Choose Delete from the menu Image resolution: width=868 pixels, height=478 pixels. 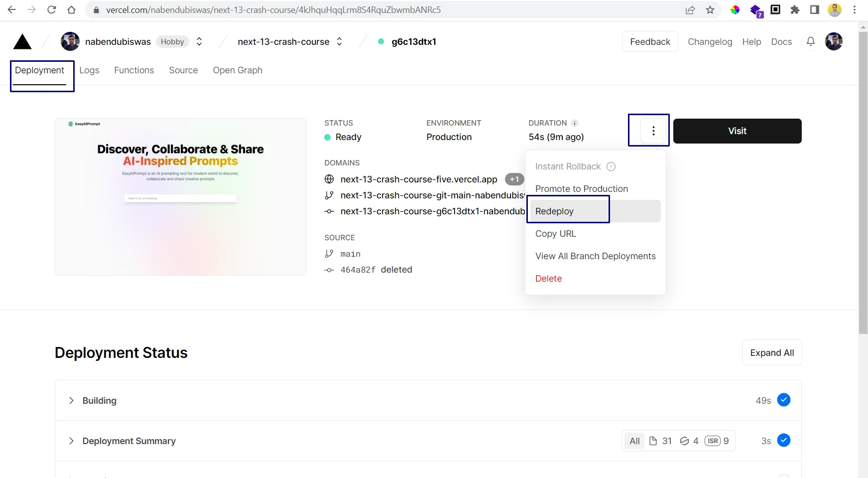[x=595, y=279]
